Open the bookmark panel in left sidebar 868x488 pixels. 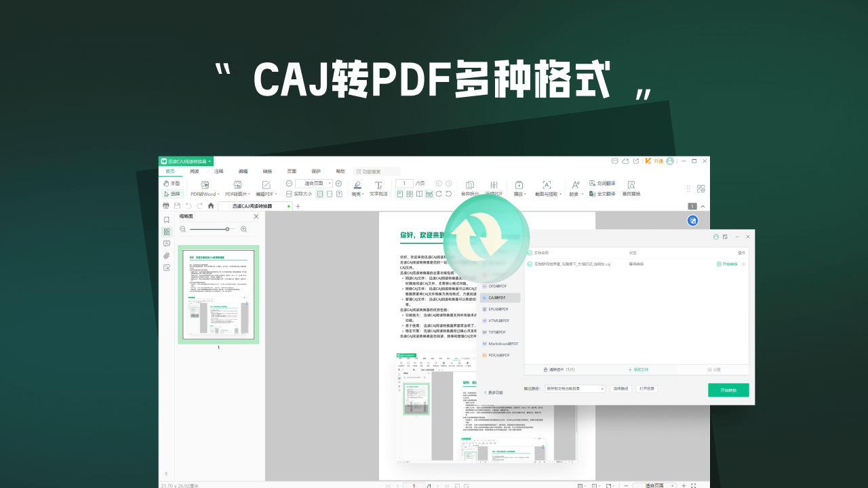(x=167, y=220)
